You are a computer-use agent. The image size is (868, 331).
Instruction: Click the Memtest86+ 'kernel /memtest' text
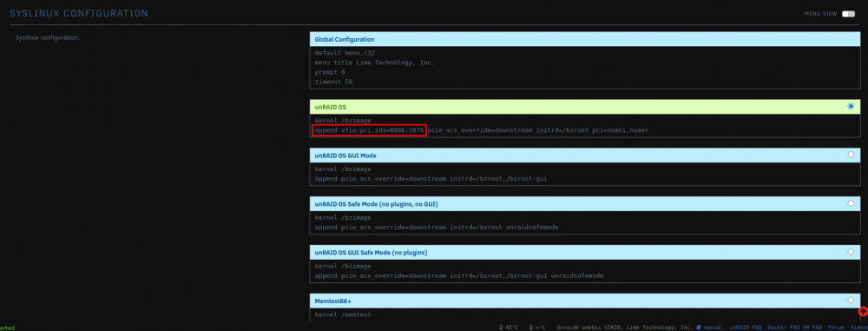(x=343, y=314)
